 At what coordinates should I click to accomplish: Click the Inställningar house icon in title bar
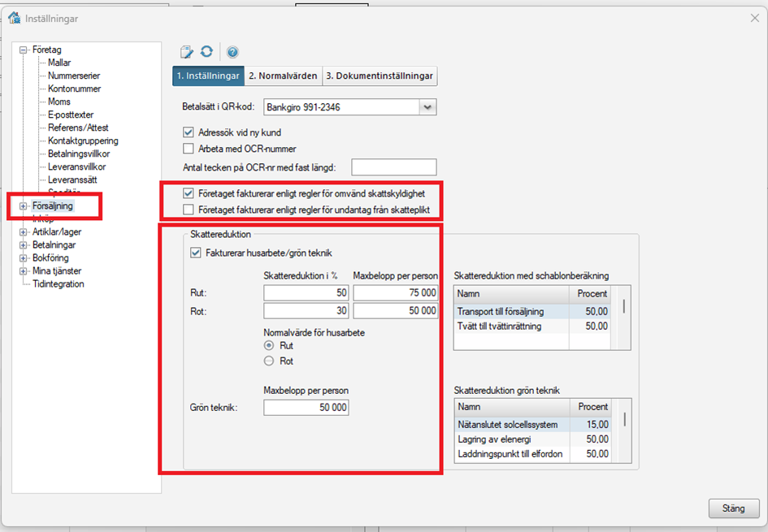[14, 18]
